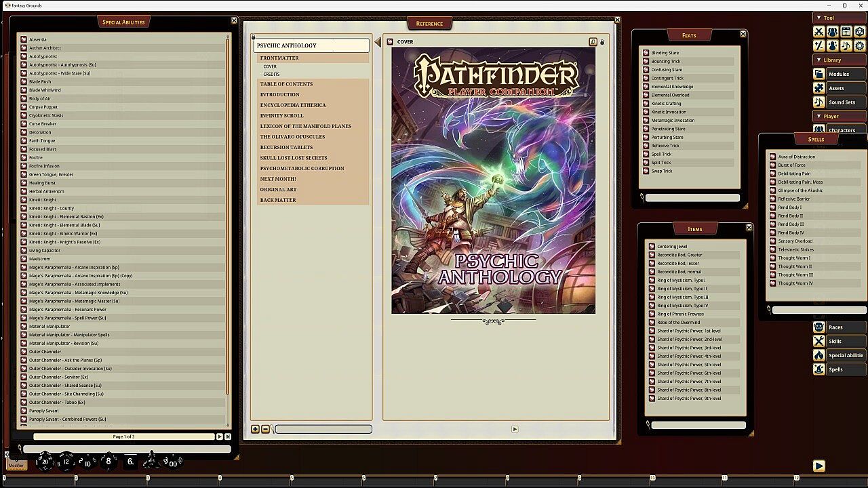This screenshot has height=488, width=868.
Task: Click the Centering Jewel record link icon
Action: 652,247
